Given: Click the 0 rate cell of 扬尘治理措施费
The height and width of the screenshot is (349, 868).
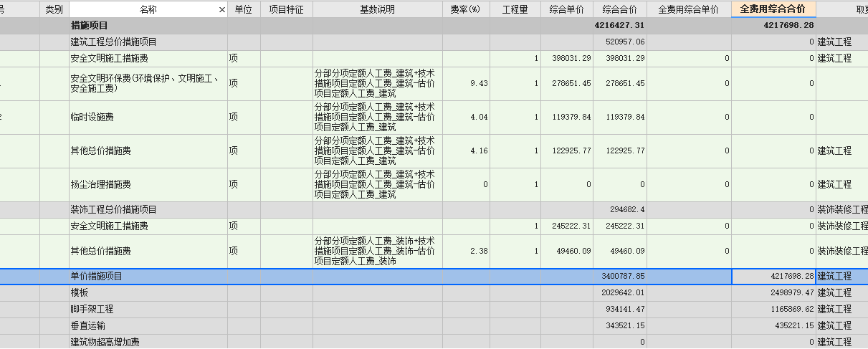Looking at the screenshot, I should pyautogui.click(x=465, y=185).
